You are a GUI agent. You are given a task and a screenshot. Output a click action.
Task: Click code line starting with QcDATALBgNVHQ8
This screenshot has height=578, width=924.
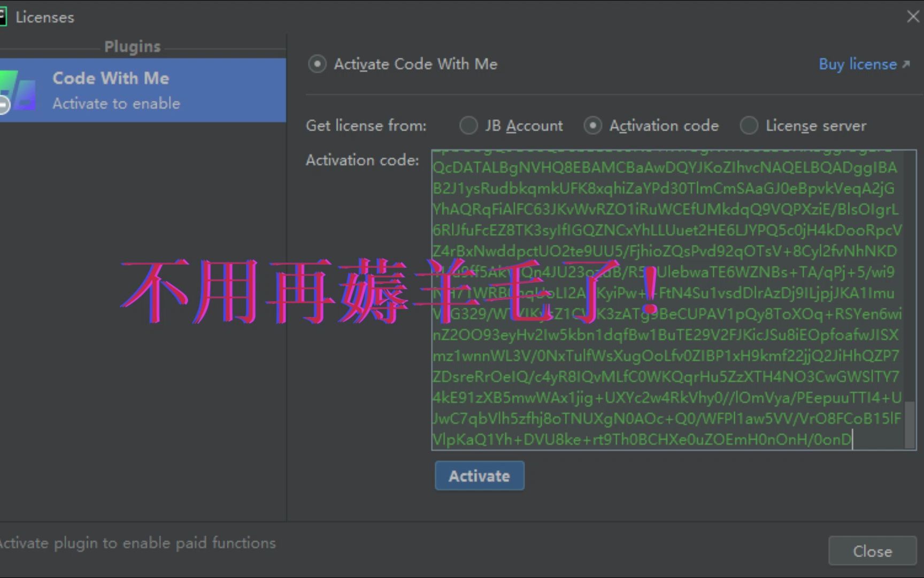pos(665,168)
